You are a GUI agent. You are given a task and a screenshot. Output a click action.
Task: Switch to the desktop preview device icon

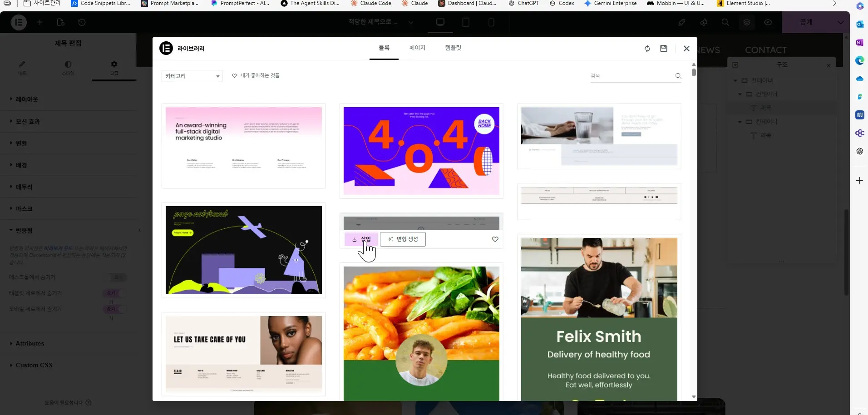440,22
